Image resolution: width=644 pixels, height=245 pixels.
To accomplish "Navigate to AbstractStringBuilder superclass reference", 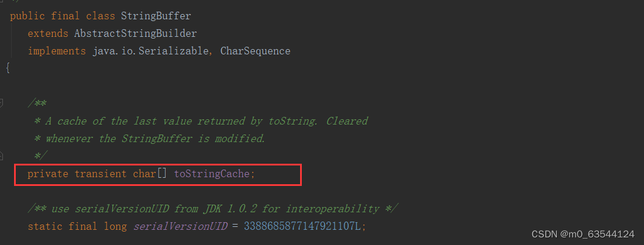I will point(136,33).
